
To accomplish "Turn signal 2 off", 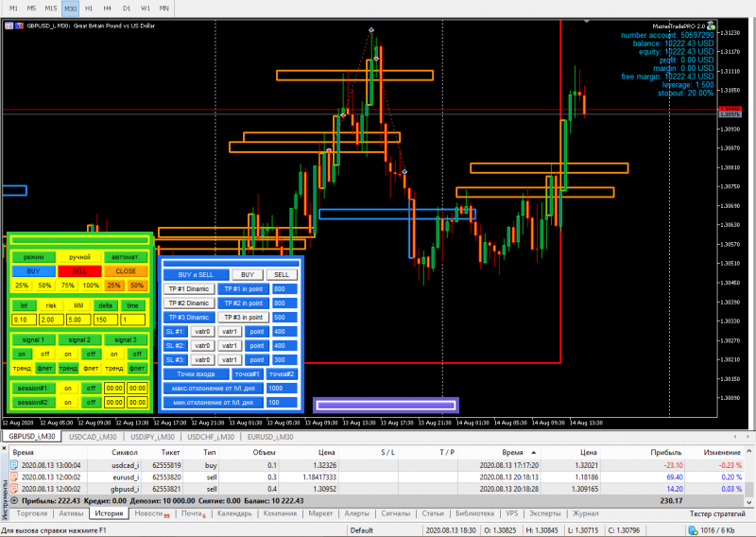I will (91, 355).
